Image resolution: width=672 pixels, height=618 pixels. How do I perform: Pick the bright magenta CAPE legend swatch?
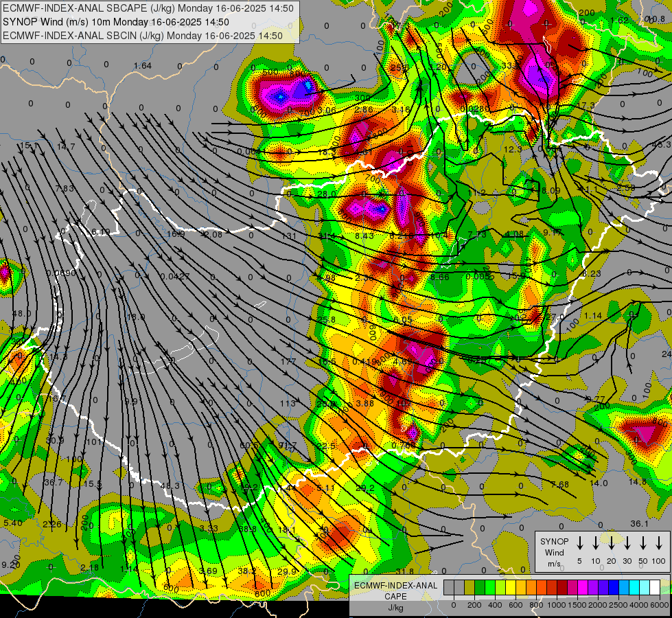(583, 587)
